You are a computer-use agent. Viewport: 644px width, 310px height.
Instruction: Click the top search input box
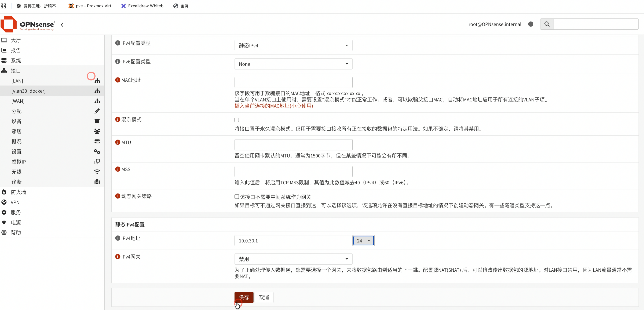click(596, 24)
